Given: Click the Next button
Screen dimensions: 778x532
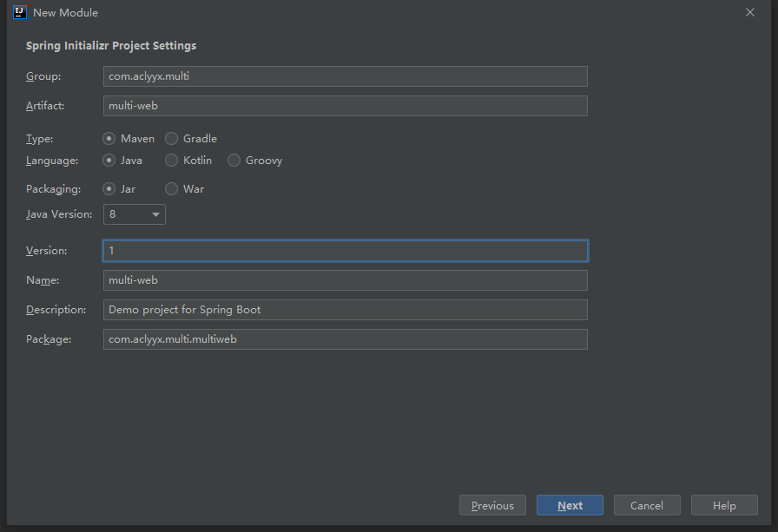Looking at the screenshot, I should [570, 504].
